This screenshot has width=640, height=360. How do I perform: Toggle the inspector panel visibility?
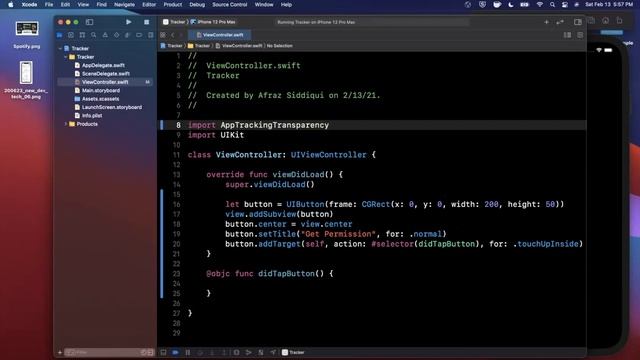point(578,22)
